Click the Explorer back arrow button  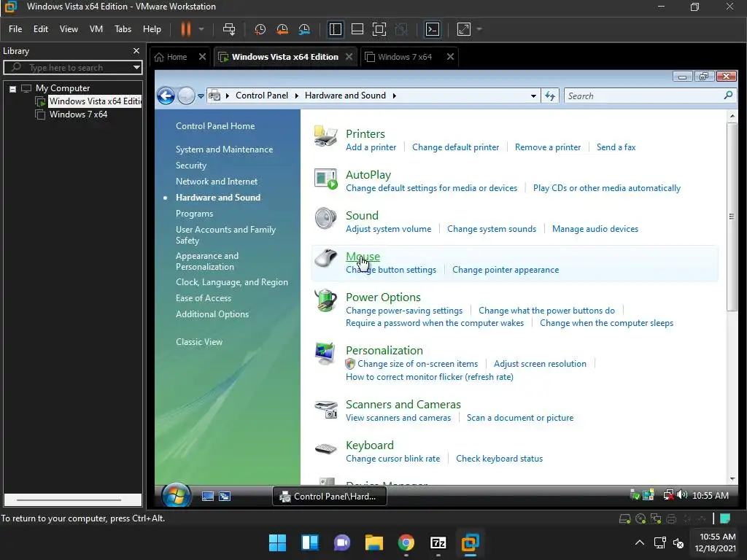pos(166,96)
